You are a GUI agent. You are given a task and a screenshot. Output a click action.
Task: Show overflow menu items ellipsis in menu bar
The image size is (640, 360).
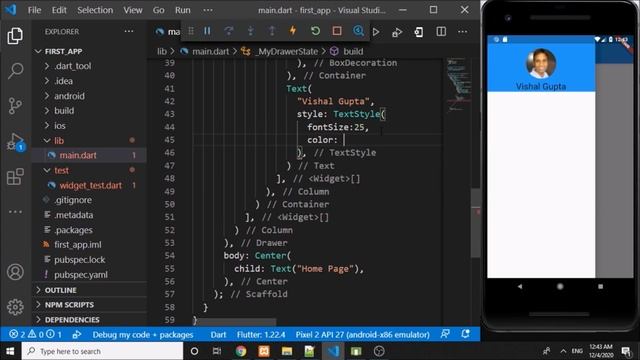(x=208, y=10)
